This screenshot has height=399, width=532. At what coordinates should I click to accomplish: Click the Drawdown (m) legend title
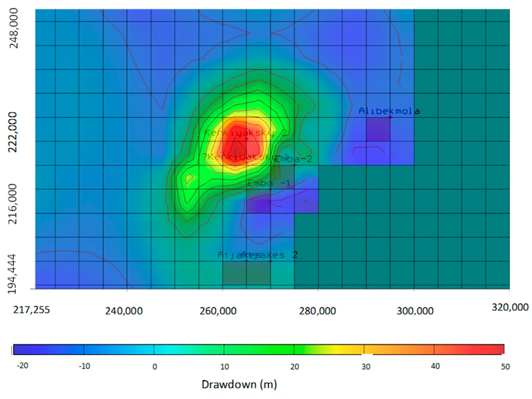(x=239, y=385)
